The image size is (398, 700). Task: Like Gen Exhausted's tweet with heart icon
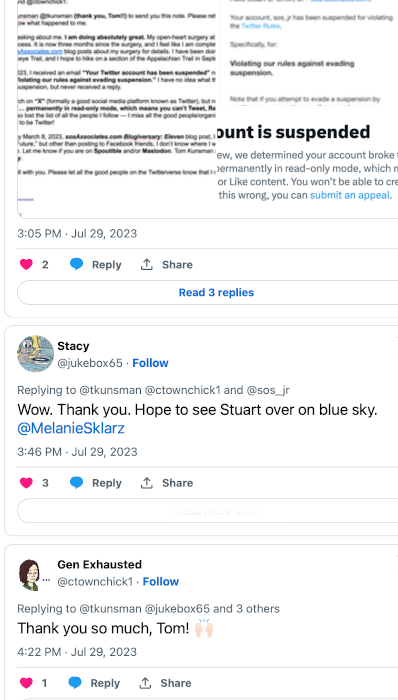(26, 683)
